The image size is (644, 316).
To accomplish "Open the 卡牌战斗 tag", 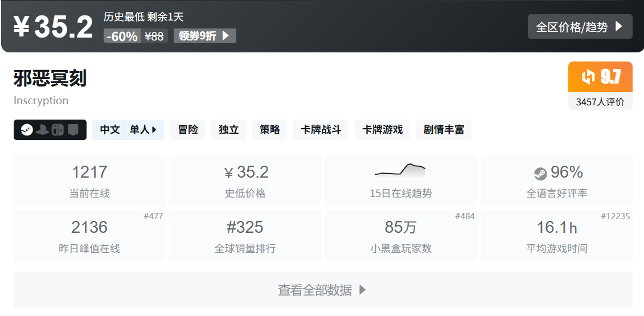I will click(321, 130).
